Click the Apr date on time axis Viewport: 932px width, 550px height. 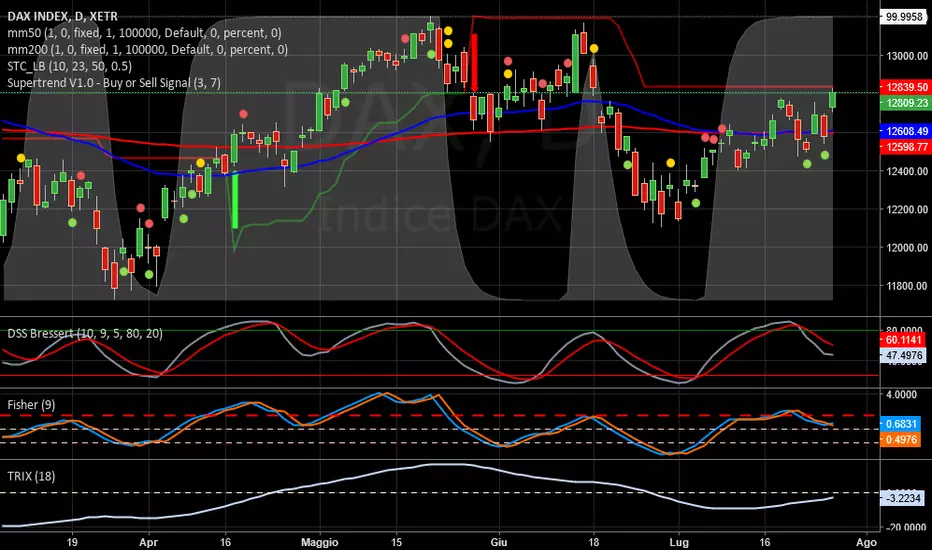148,542
